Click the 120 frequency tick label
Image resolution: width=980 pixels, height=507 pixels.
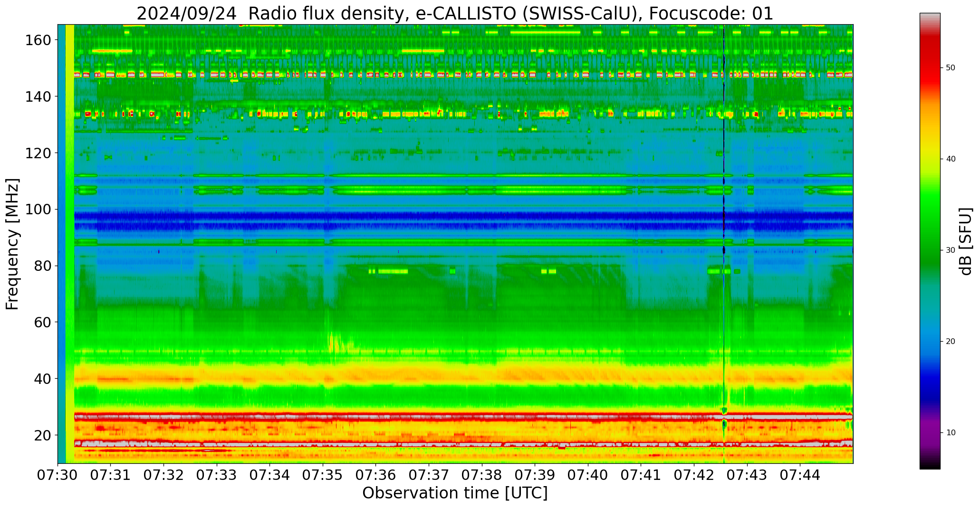click(x=38, y=153)
